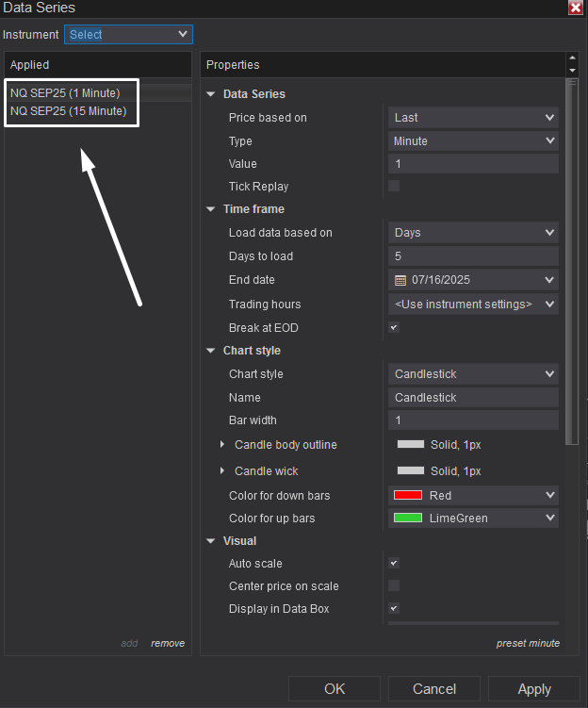Select NQ SEP25 (1 Minute) series
The width and height of the screenshot is (588, 708).
65,93
